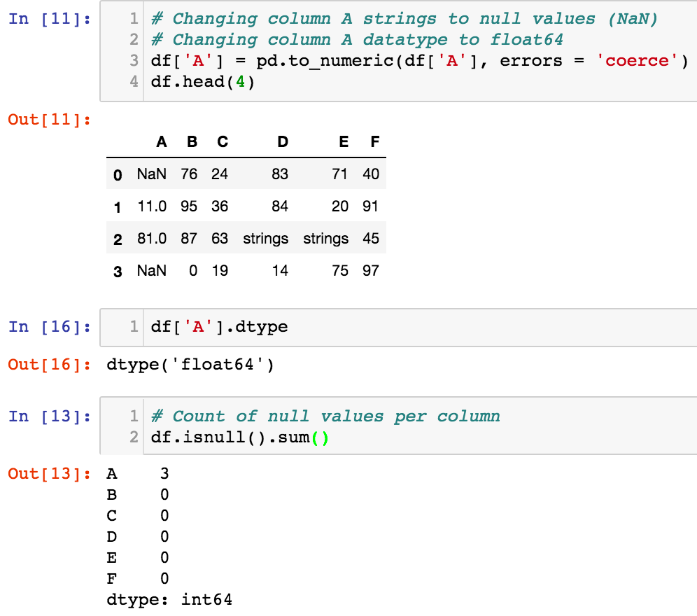
Task: Click the column A header in the output table
Action: click(162, 141)
